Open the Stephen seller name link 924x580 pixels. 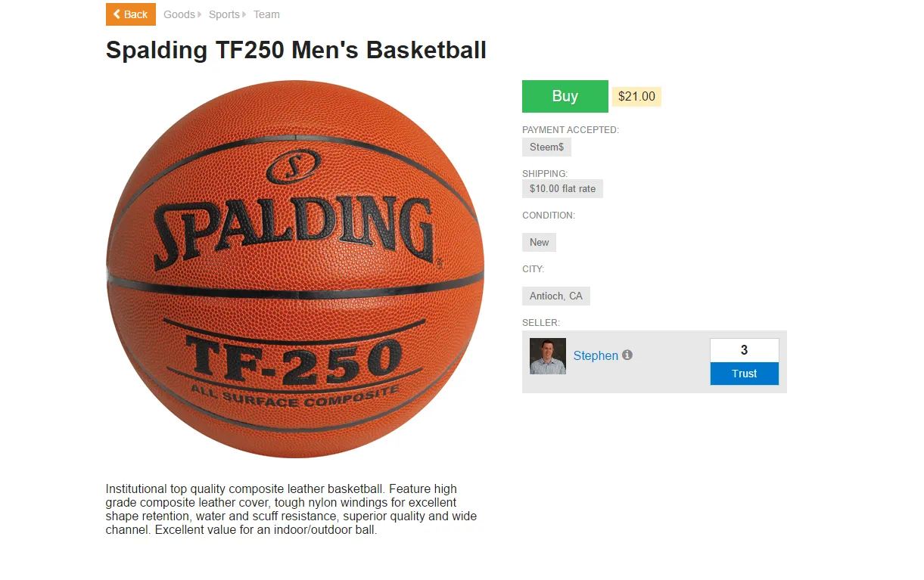pos(596,355)
